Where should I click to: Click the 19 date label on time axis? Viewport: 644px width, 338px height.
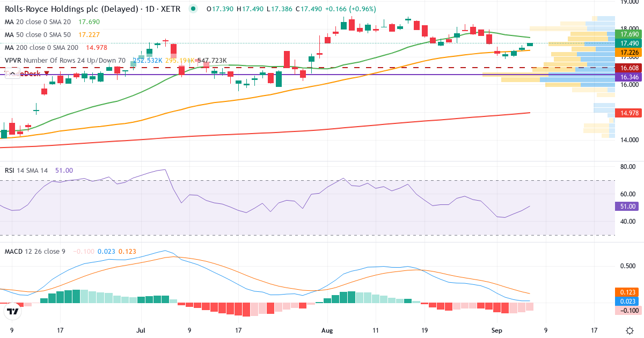tap(425, 330)
